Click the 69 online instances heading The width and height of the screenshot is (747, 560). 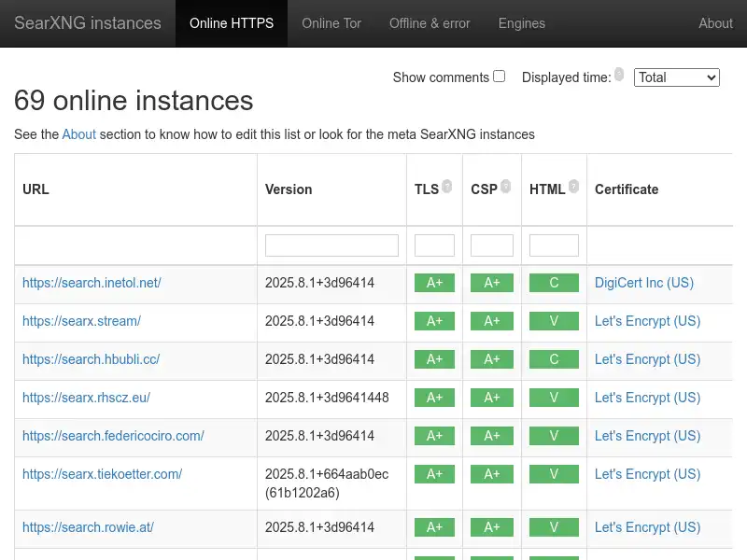tap(134, 101)
